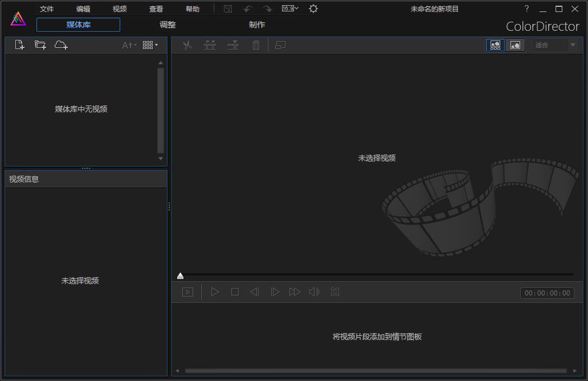588x381 pixels.
Task: Click the second split icon next to the trash
Action: pyautogui.click(x=233, y=46)
